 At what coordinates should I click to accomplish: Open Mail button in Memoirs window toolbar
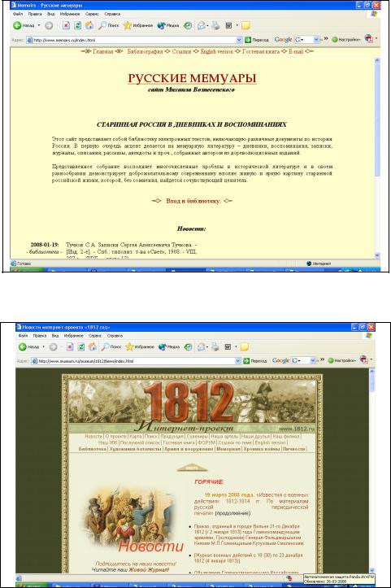pos(202,25)
